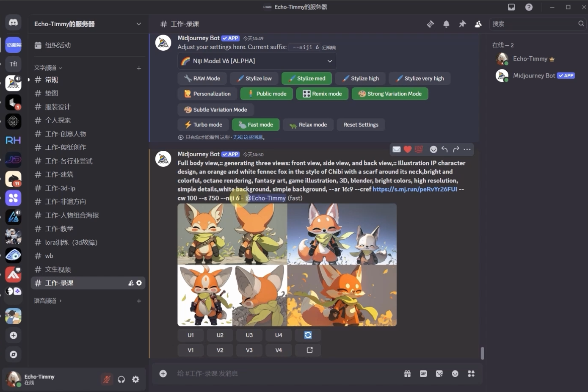Image resolution: width=588 pixels, height=392 pixels.
Task: Toggle Remix mode setting
Action: pyautogui.click(x=322, y=94)
